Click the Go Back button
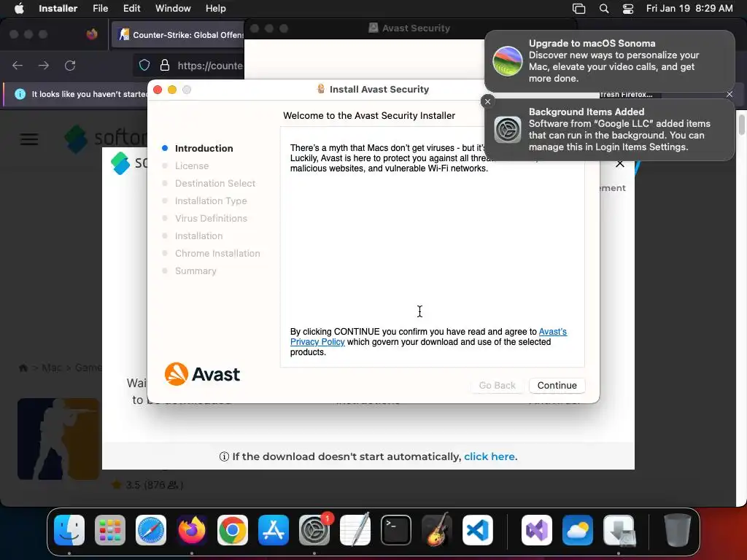Screen dimensions: 747x560 click(x=497, y=385)
